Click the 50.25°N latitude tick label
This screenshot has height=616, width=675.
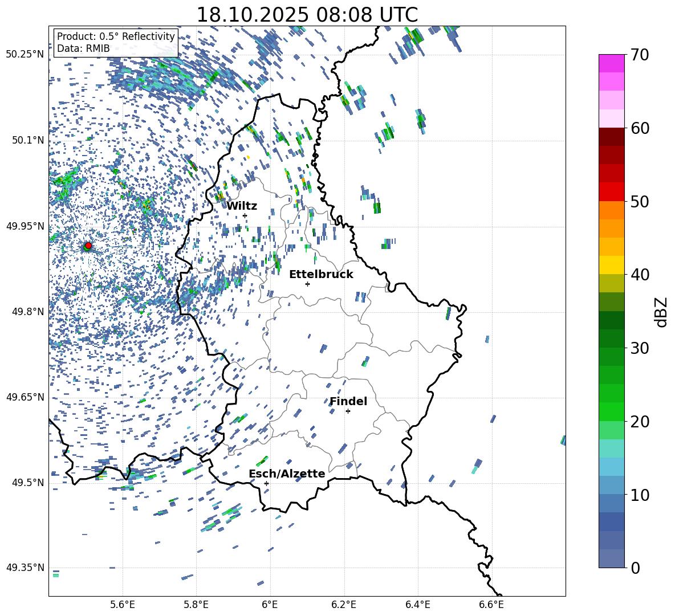point(25,54)
